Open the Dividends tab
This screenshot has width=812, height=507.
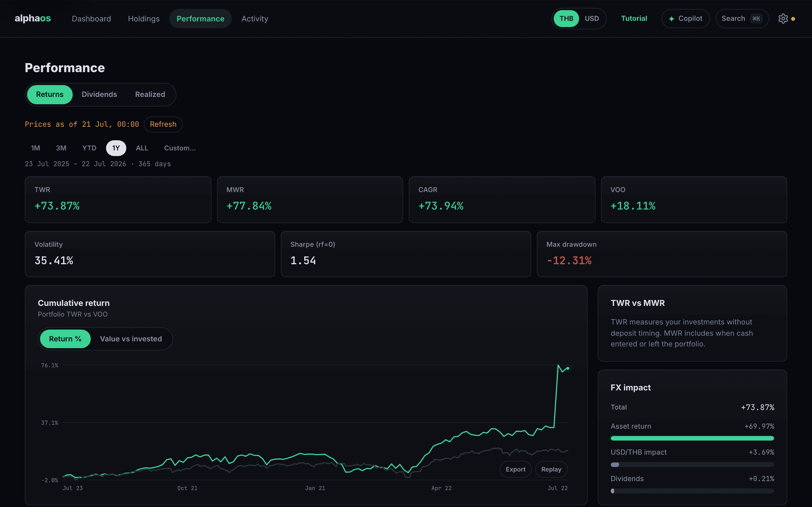click(x=99, y=94)
